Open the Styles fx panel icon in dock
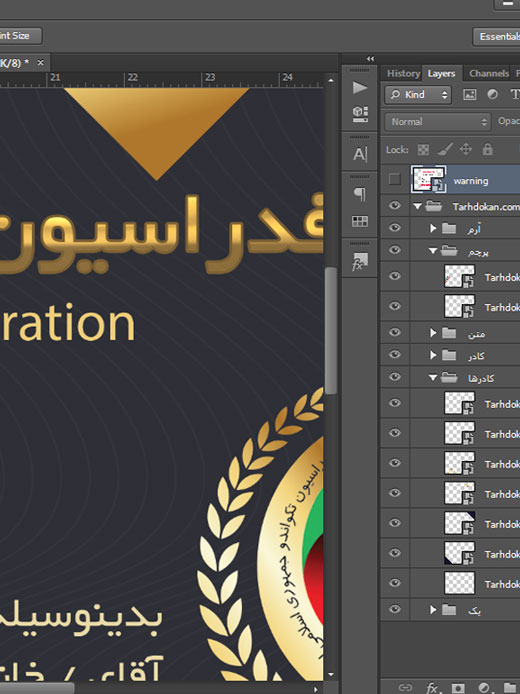This screenshot has height=694, width=520. (360, 261)
